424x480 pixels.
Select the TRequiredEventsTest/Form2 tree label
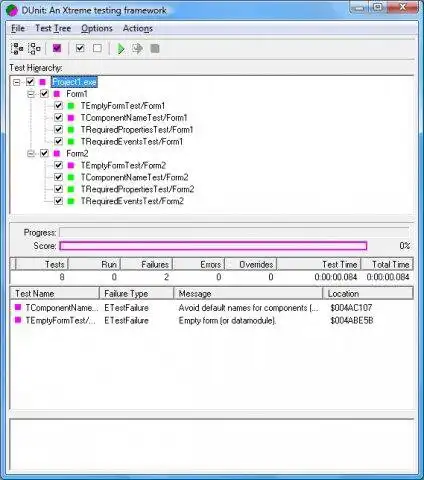point(132,201)
